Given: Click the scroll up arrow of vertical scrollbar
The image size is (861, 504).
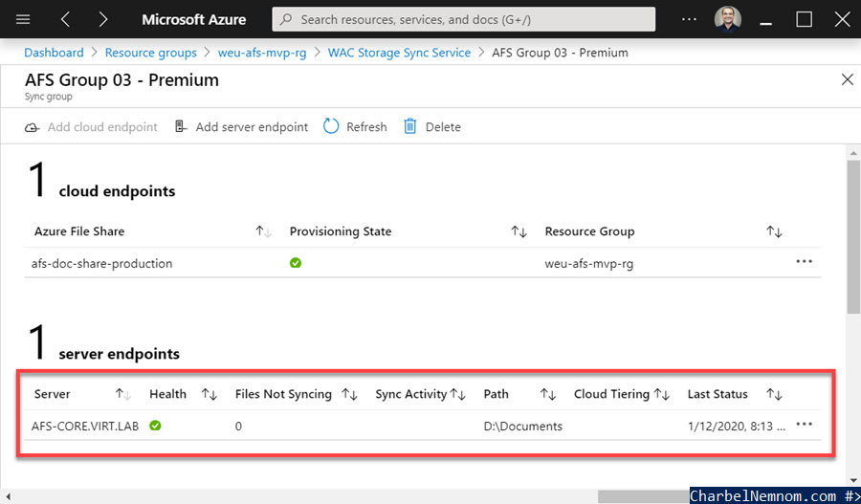Looking at the screenshot, I should [853, 153].
